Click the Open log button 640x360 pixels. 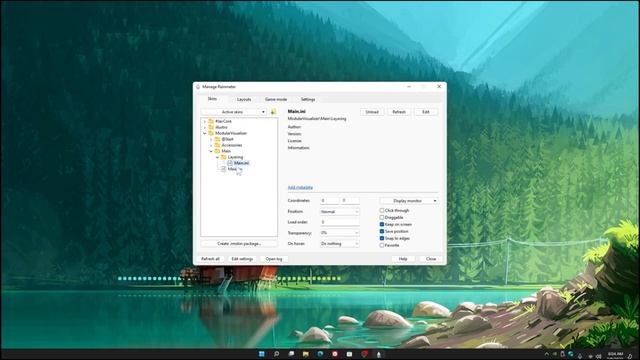[274, 259]
